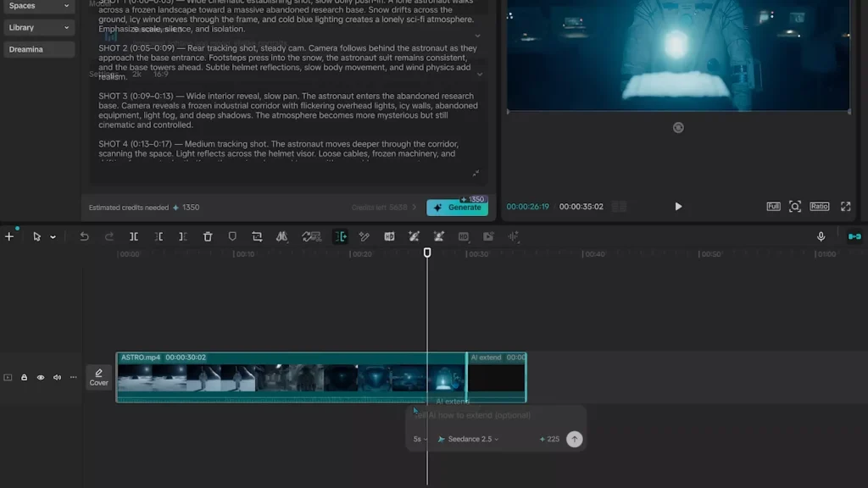Click the magic wand edit icon
This screenshot has height=488, width=868.
(364, 237)
